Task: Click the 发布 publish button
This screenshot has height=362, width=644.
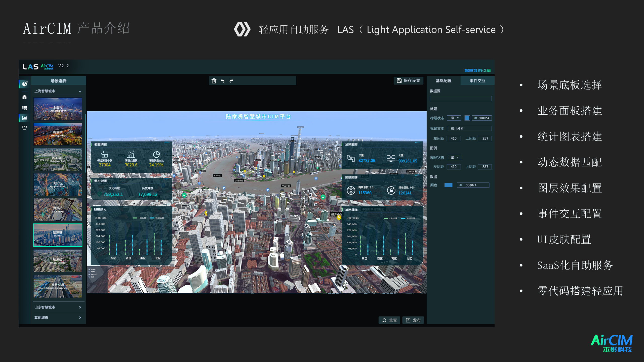Action: coord(413,320)
